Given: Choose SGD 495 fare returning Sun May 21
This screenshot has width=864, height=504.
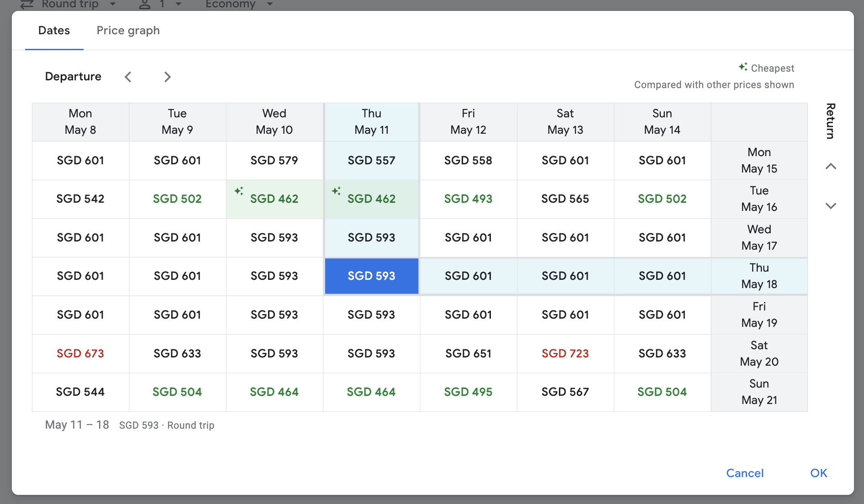Looking at the screenshot, I should pyautogui.click(x=468, y=392).
